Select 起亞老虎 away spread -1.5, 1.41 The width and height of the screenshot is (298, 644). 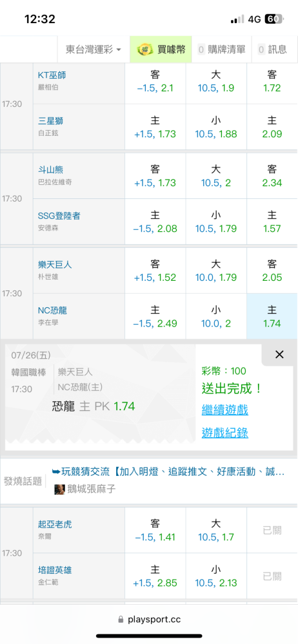[x=155, y=530]
